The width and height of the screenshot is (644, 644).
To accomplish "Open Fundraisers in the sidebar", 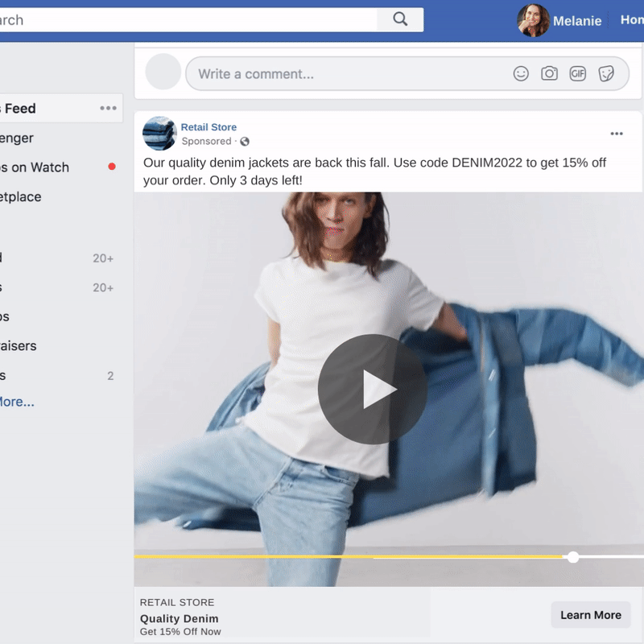I will click(18, 346).
